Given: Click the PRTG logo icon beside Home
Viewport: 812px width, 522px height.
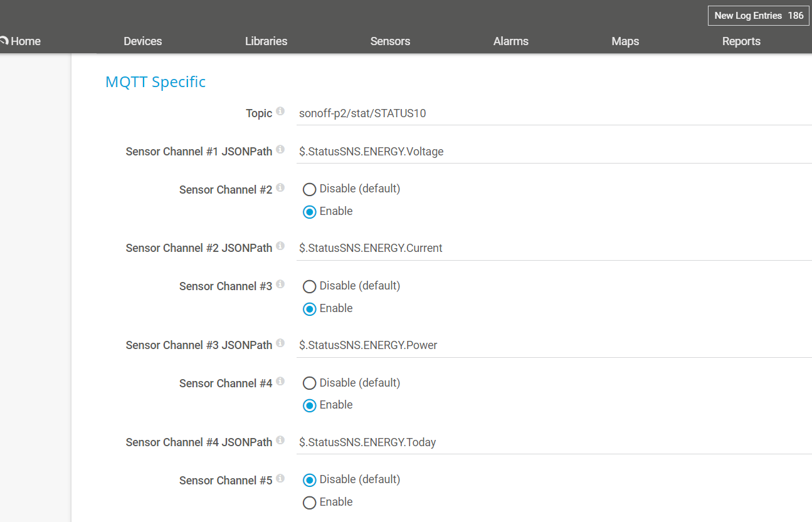Looking at the screenshot, I should pos(4,41).
